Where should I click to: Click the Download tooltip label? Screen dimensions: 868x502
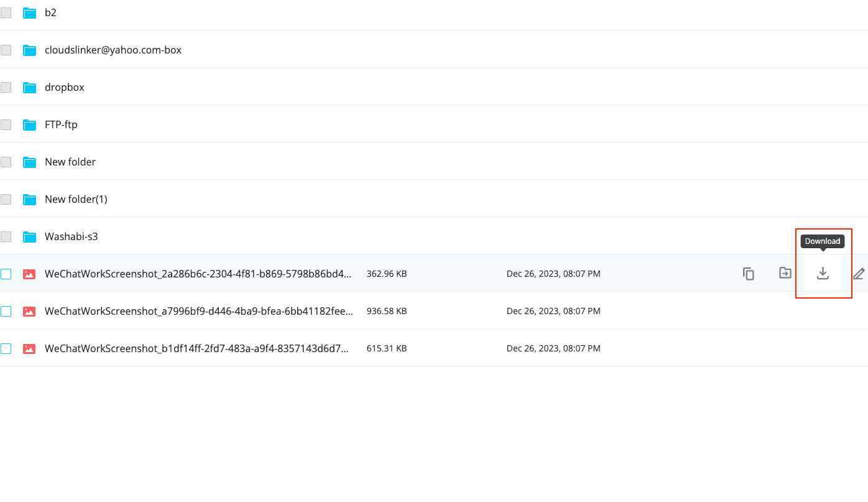click(x=822, y=241)
